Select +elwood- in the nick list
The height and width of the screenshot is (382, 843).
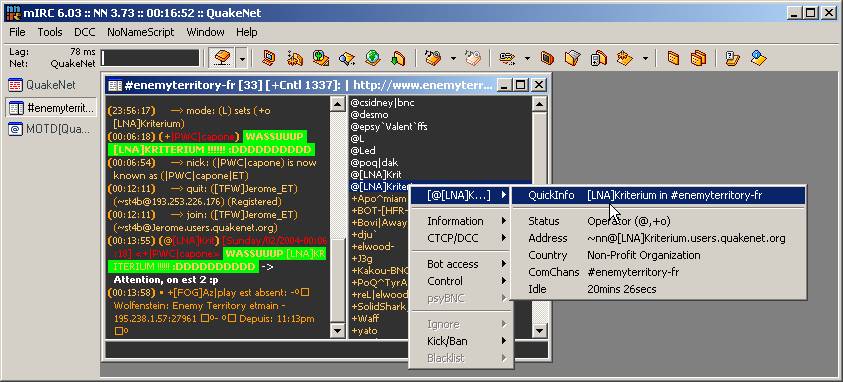click(373, 247)
